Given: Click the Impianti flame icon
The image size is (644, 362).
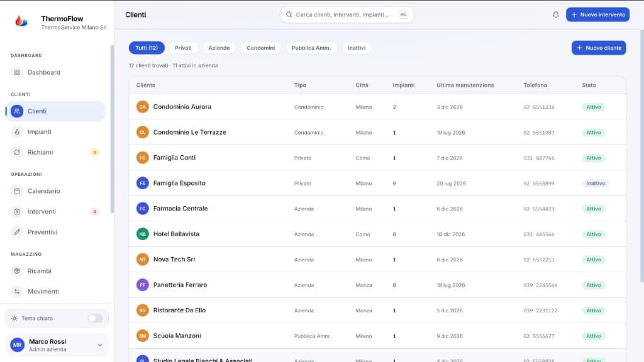Looking at the screenshot, I should (17, 132).
